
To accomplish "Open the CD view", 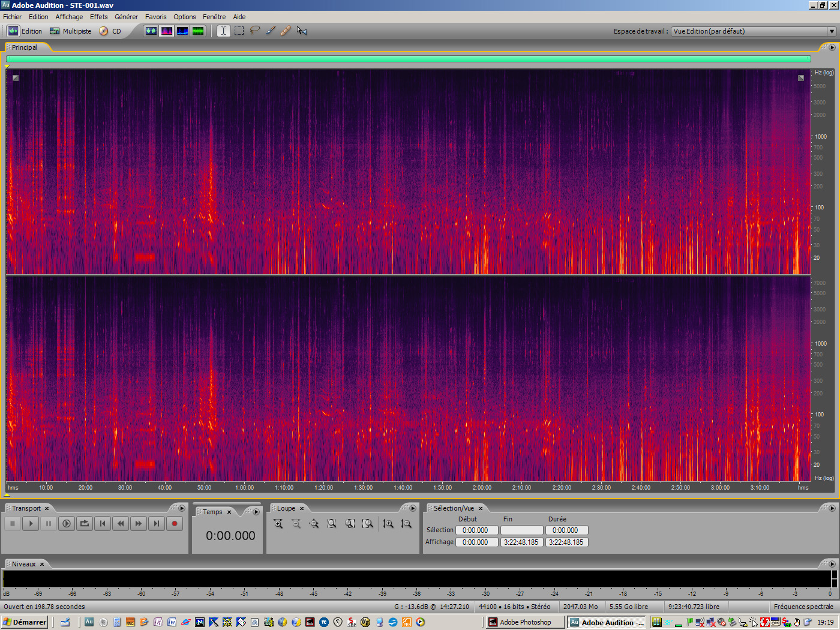I will coord(116,31).
